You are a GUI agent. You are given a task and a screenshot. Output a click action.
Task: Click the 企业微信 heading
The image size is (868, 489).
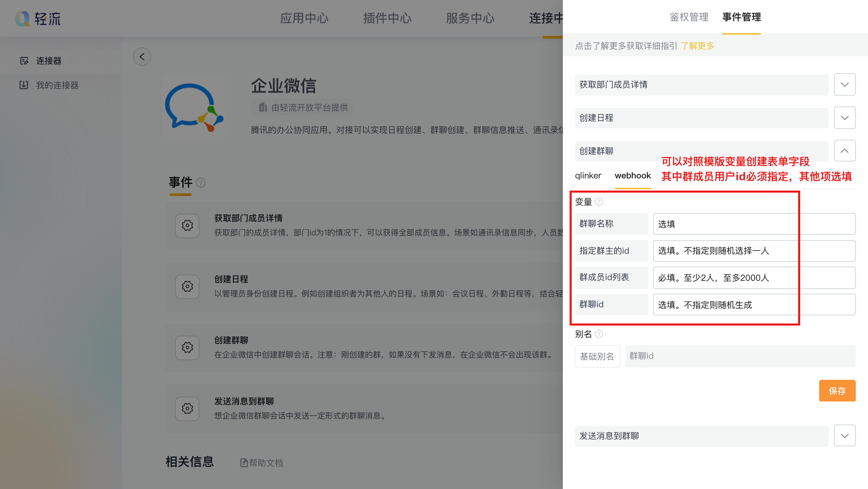tap(283, 85)
